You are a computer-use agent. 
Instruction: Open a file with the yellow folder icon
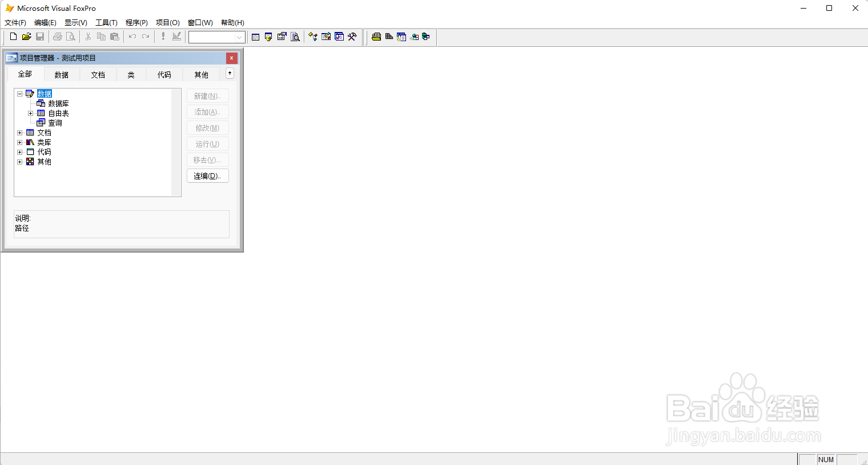point(26,37)
